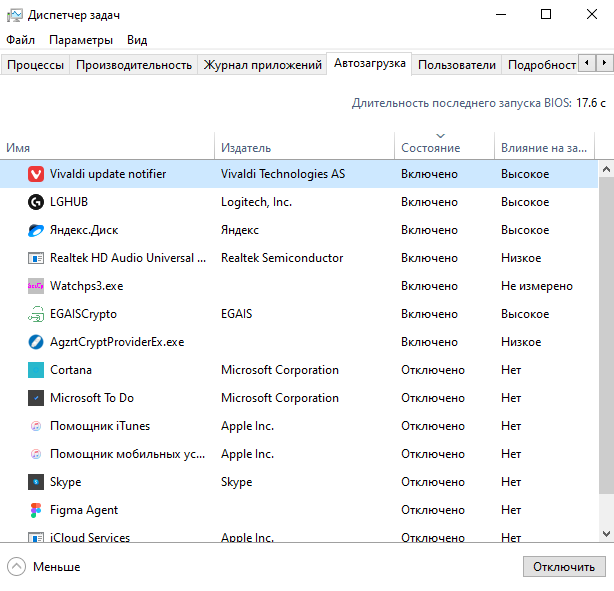Click publisher Logitech, Inc.
Image resolution: width=614 pixels, height=591 pixels.
point(256,202)
